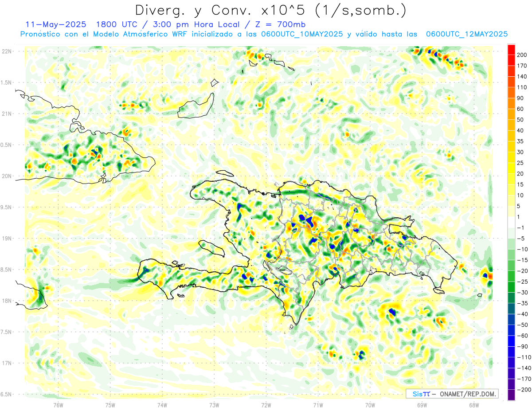The width and height of the screenshot is (532, 411).
Task: Click the '22N' latitude label
Action: [7, 51]
